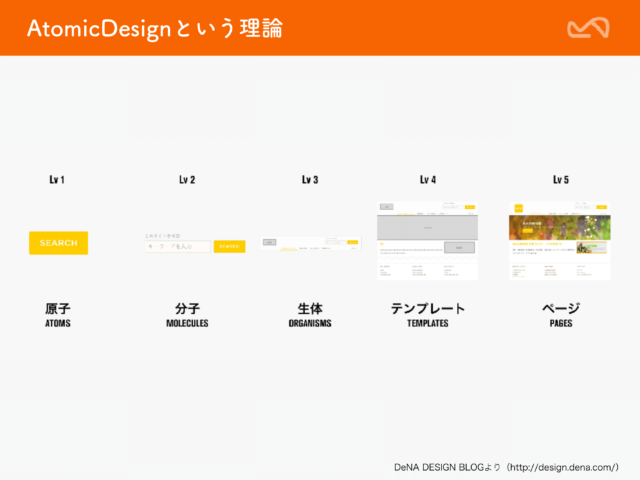Click the slide title AtomicDesignという理論
The image size is (640, 480).
coord(154,29)
